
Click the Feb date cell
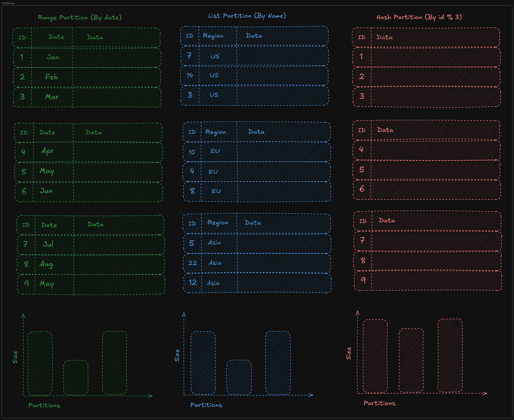point(51,77)
